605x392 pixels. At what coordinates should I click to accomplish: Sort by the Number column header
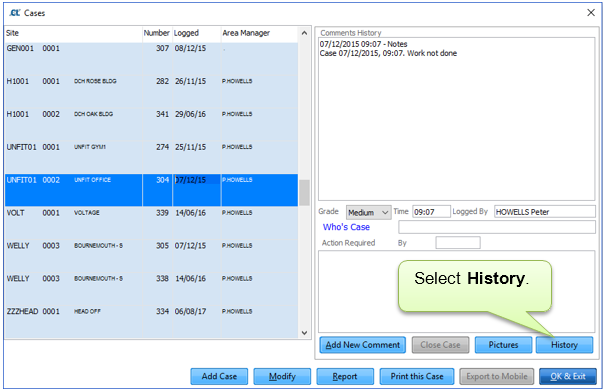(x=156, y=33)
